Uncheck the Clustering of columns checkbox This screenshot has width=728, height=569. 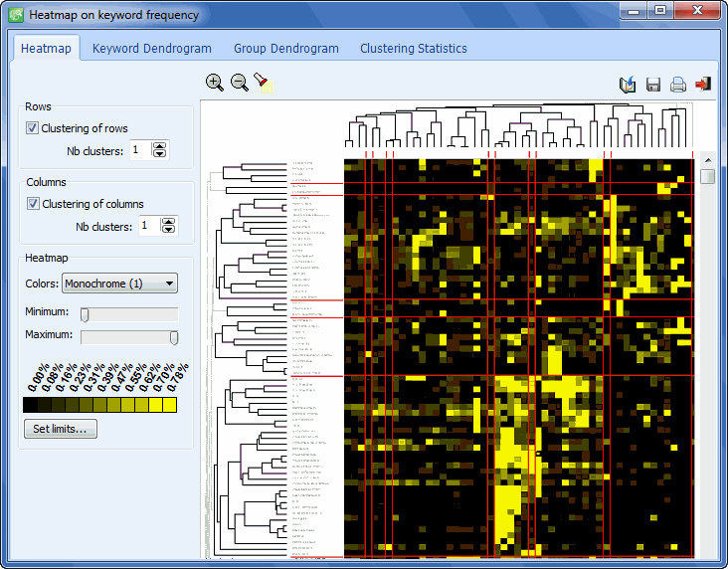33,204
